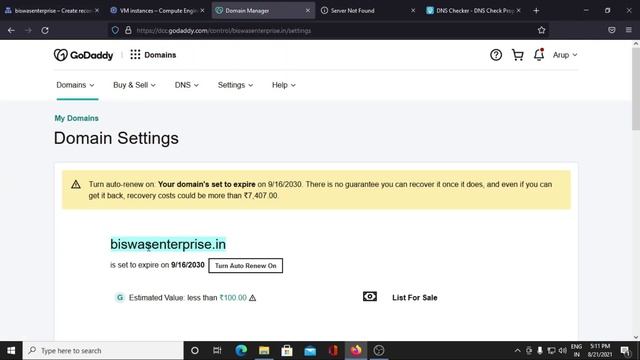Switch to VM instances Compute Engine tab
Image resolution: width=640 pixels, height=360 pixels.
158,11
